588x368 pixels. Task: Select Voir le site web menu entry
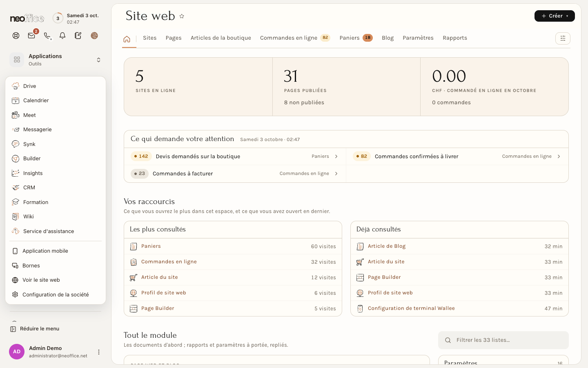56,280
